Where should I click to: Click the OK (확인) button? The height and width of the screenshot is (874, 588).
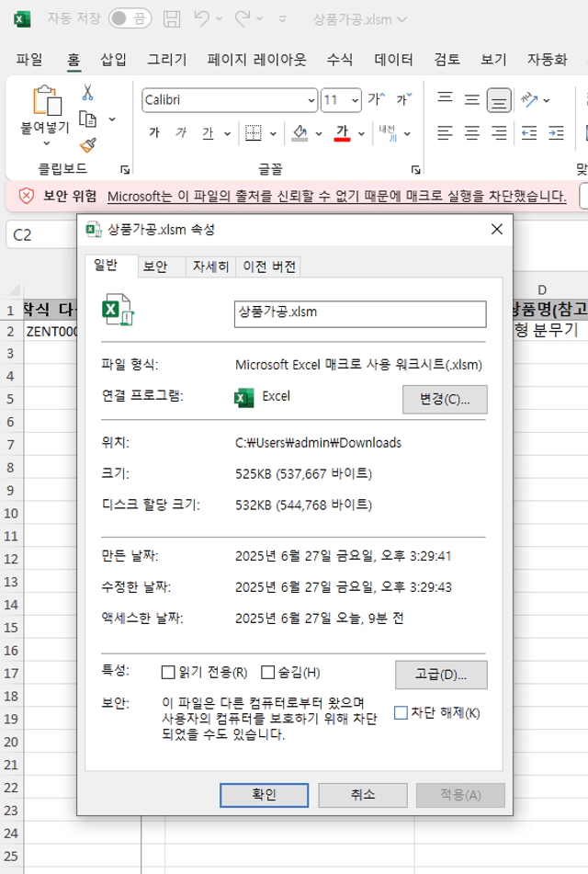tap(265, 795)
